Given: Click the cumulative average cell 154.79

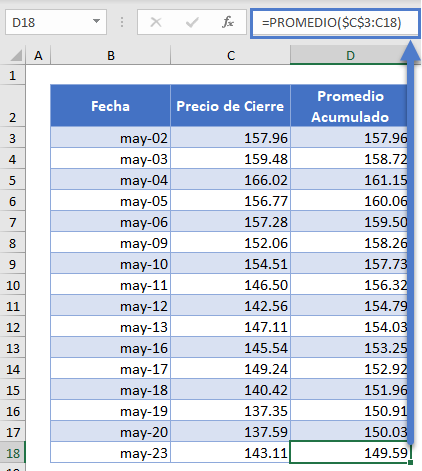Looking at the screenshot, I should pos(349,306).
